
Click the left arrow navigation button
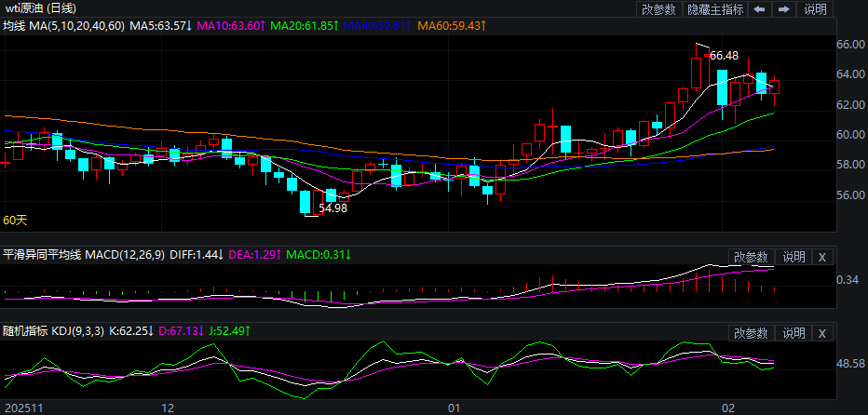coord(760,9)
